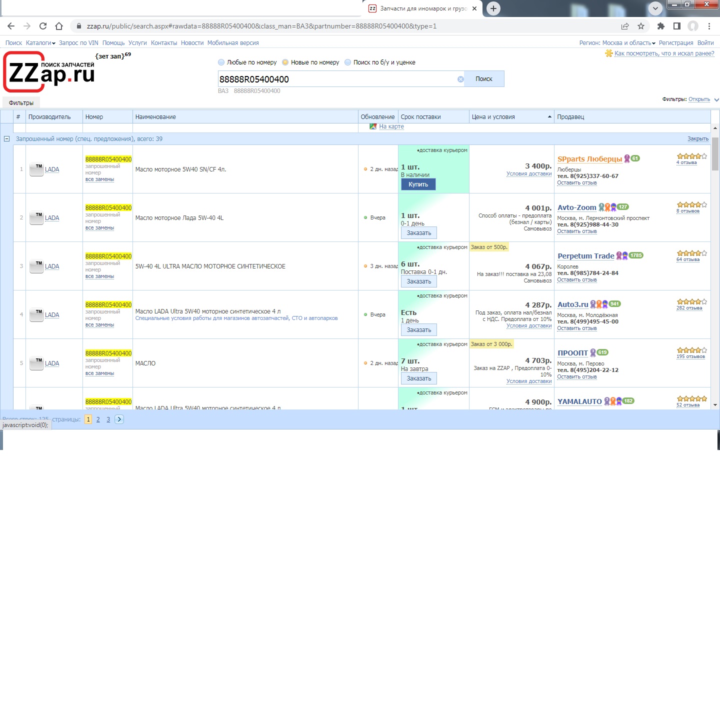The width and height of the screenshot is (720, 728).
Task: Click the LADA trademark icon in row 5
Action: click(x=36, y=363)
